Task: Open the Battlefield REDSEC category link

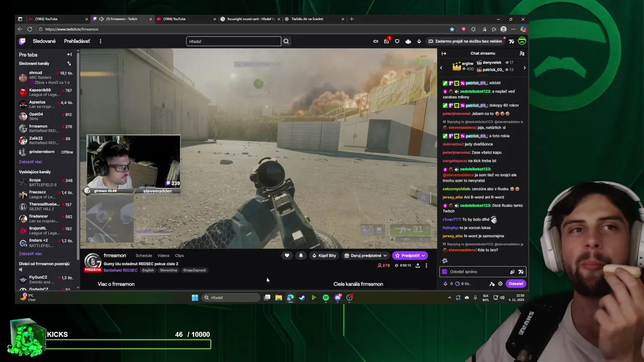Action: (120, 270)
